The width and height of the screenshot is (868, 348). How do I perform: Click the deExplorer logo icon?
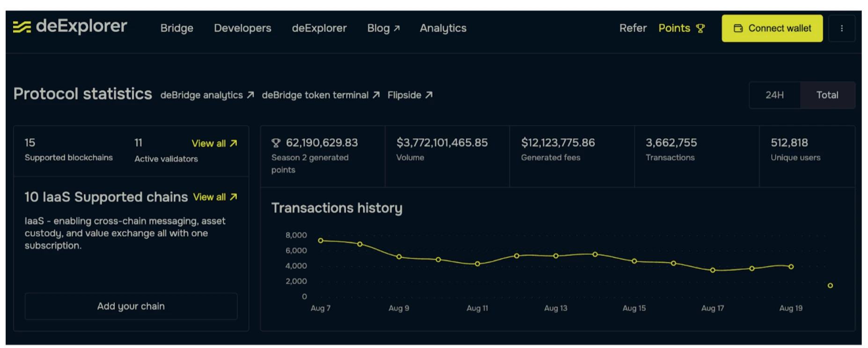[x=22, y=27]
